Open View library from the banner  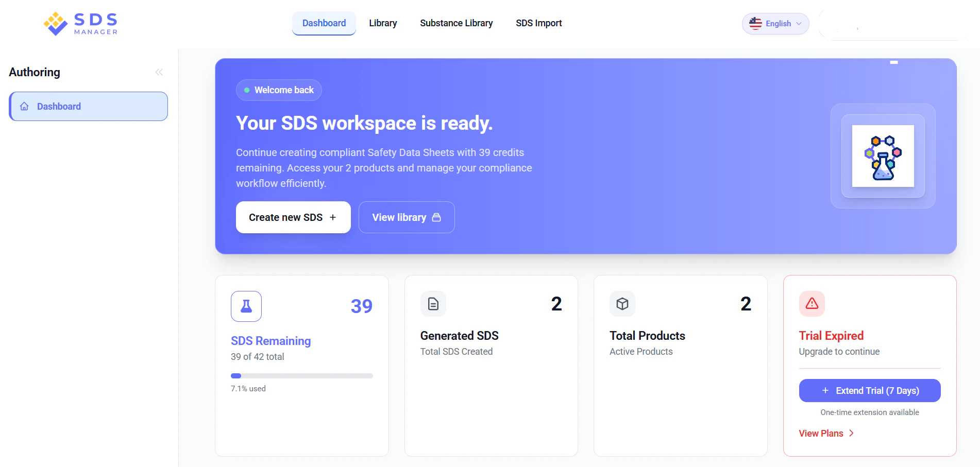[x=406, y=217]
